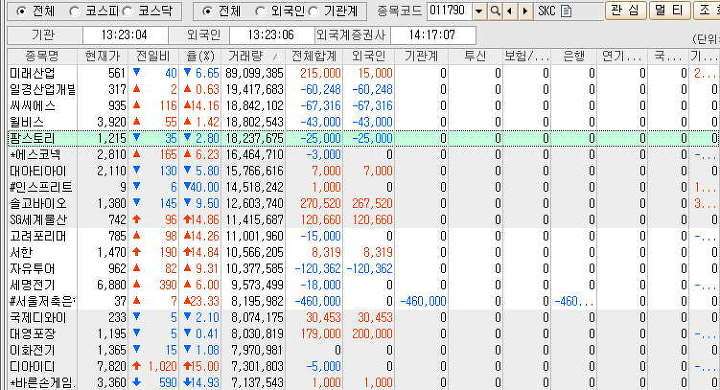Select the 일경산업개발 row
This screenshot has width=720, height=390.
point(363,90)
